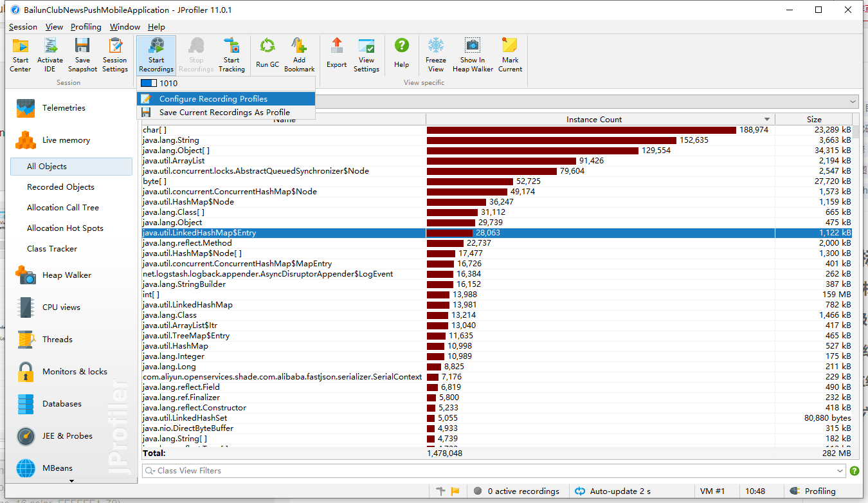Add Bookmark using toolbar icon
The width and height of the screenshot is (868, 503).
coord(299,55)
